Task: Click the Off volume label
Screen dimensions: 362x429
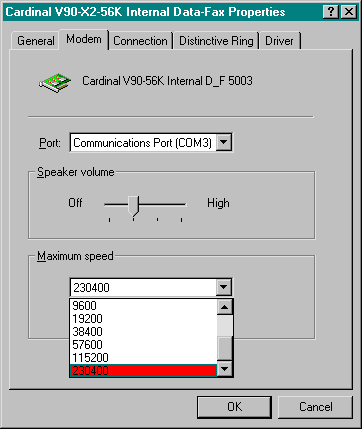Action: [75, 203]
